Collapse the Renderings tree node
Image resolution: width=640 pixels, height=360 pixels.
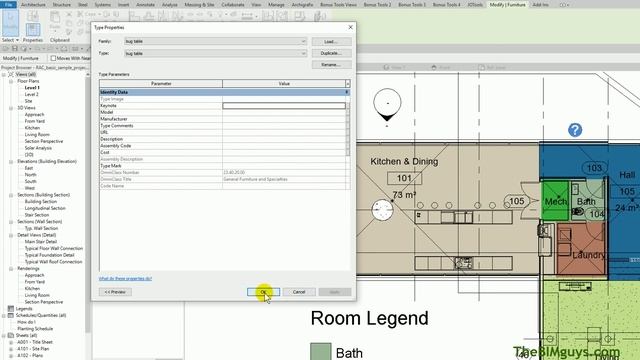11,269
